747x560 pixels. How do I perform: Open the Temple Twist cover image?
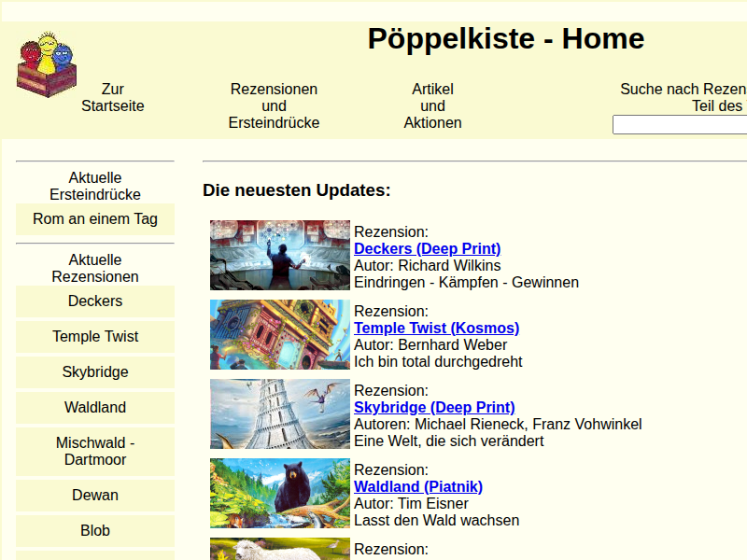coord(279,334)
